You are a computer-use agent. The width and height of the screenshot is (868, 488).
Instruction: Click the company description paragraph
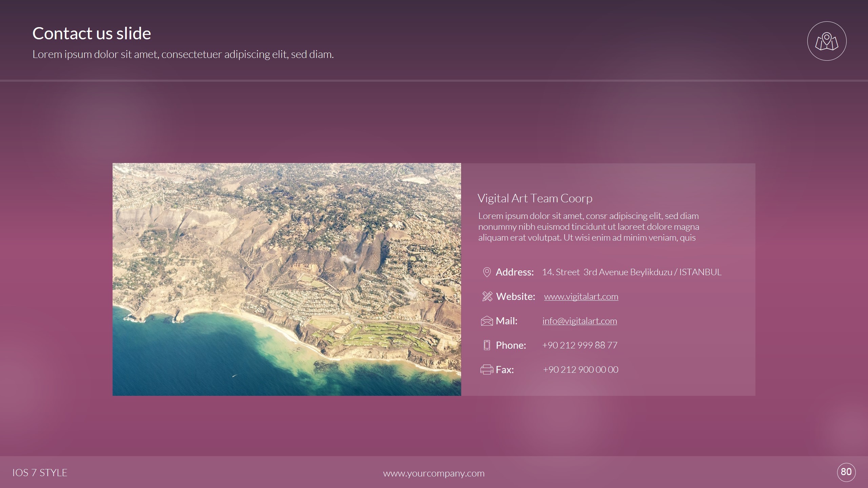click(x=588, y=226)
